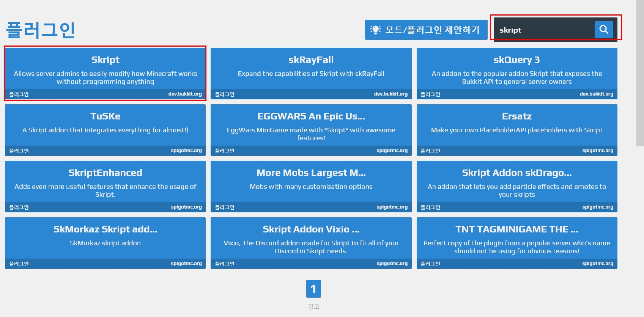Open the Ersatz plugin card
Viewport: 644px width, 317px height.
point(517,130)
